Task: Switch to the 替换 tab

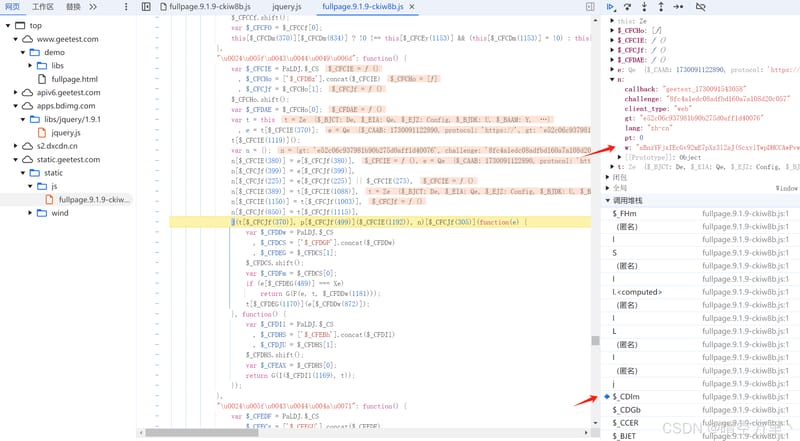Action: 73,7
